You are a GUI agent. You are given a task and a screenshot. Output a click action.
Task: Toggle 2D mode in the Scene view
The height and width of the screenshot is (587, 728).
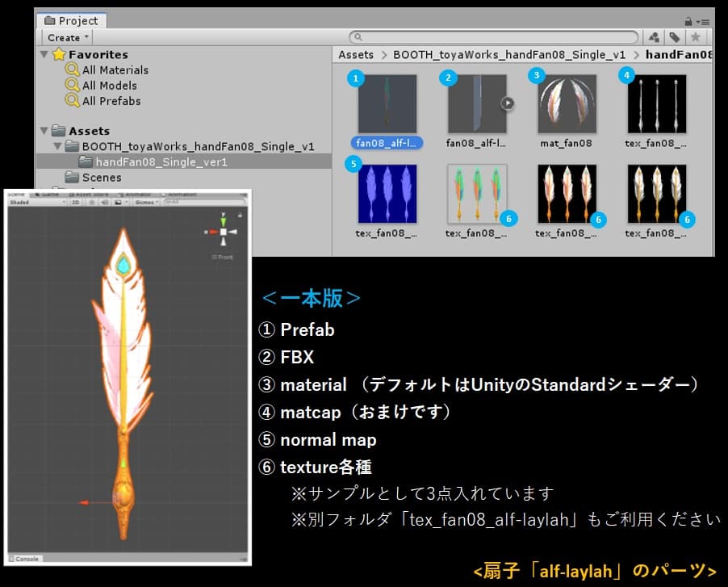[x=75, y=203]
